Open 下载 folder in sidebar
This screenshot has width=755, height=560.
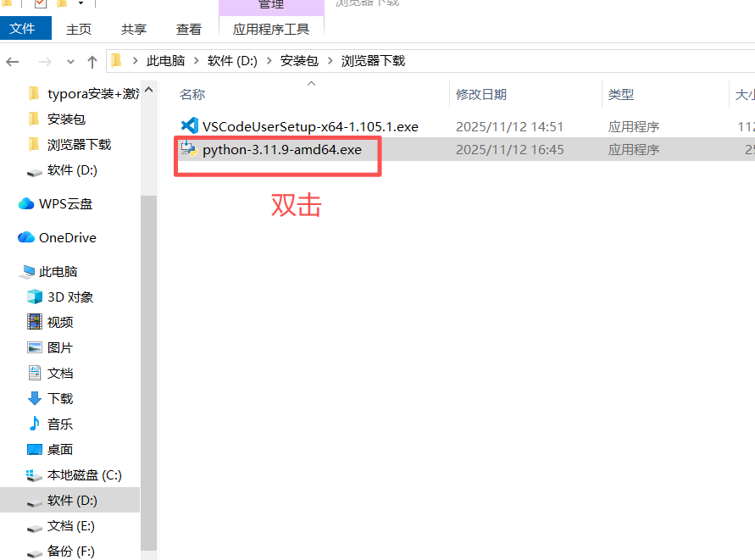60,399
